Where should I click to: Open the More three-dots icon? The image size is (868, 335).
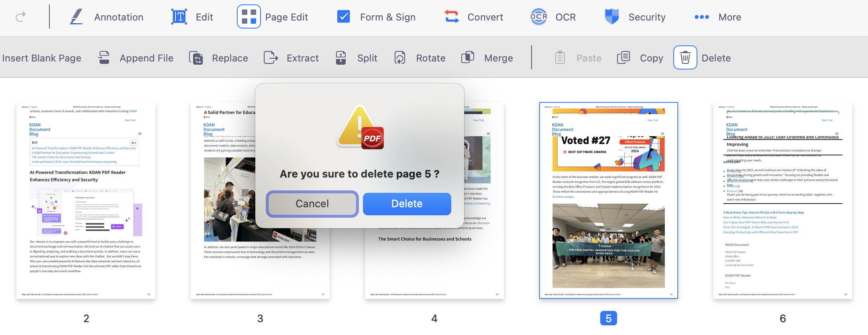pos(702,17)
